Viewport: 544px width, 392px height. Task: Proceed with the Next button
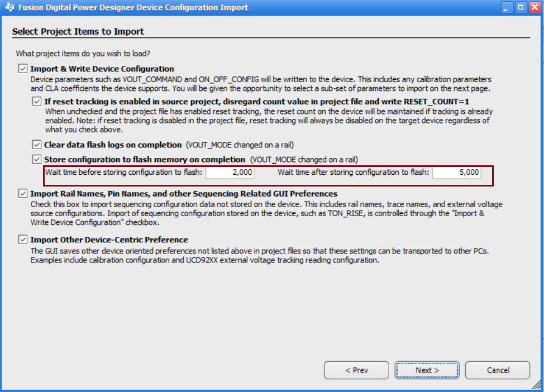[427, 370]
